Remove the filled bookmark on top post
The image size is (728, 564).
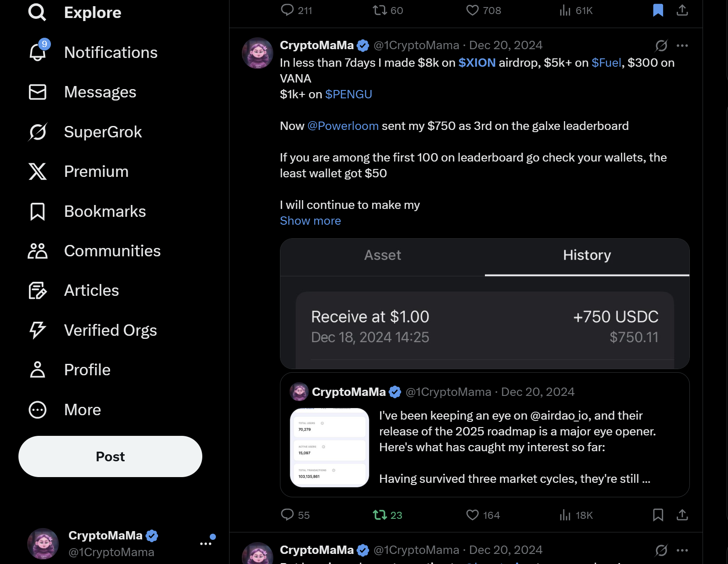[658, 10]
